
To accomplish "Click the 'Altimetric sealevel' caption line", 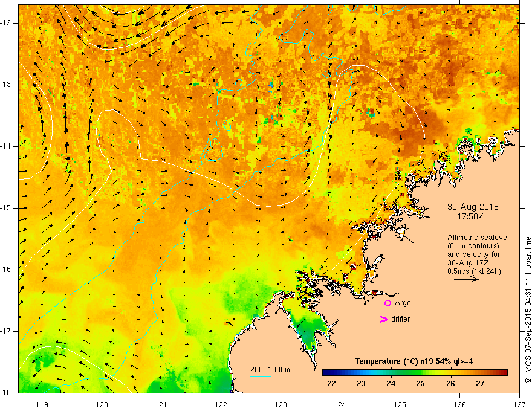I will pos(478,238).
